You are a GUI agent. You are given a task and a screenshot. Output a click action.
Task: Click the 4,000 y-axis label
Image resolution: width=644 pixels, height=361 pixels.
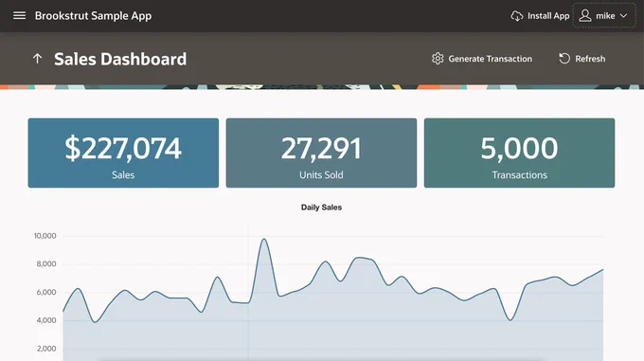click(46, 320)
